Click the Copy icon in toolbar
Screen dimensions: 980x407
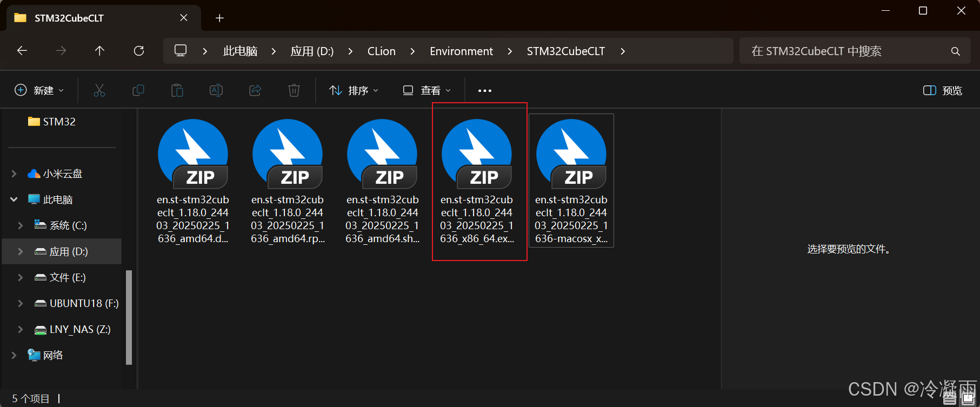(x=138, y=90)
